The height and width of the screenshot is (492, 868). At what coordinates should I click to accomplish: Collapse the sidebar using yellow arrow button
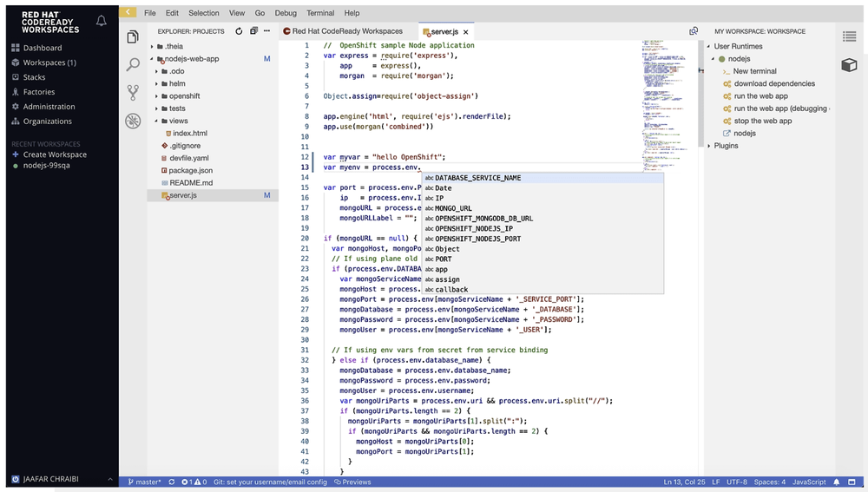tap(128, 12)
